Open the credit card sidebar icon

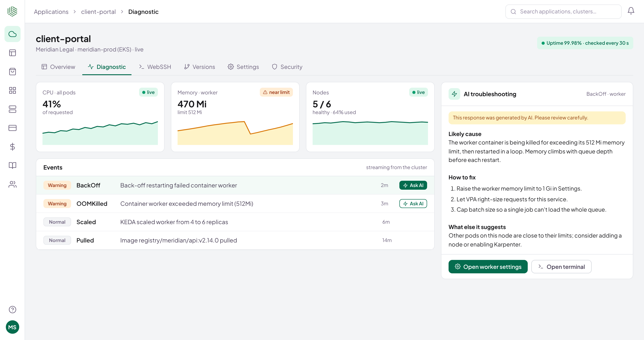coord(13,128)
